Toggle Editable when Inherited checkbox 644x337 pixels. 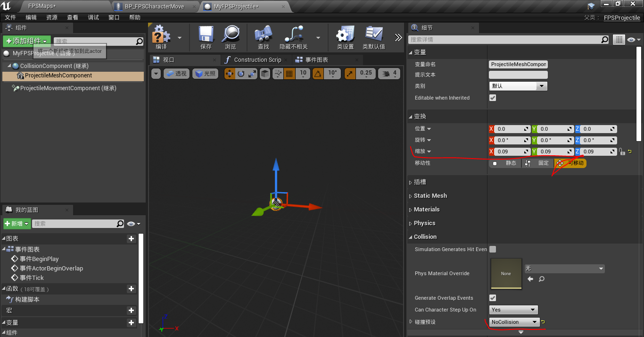point(493,98)
